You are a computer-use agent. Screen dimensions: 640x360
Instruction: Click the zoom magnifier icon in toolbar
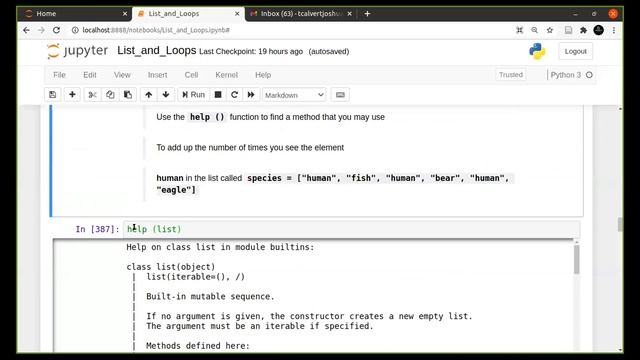point(534,30)
